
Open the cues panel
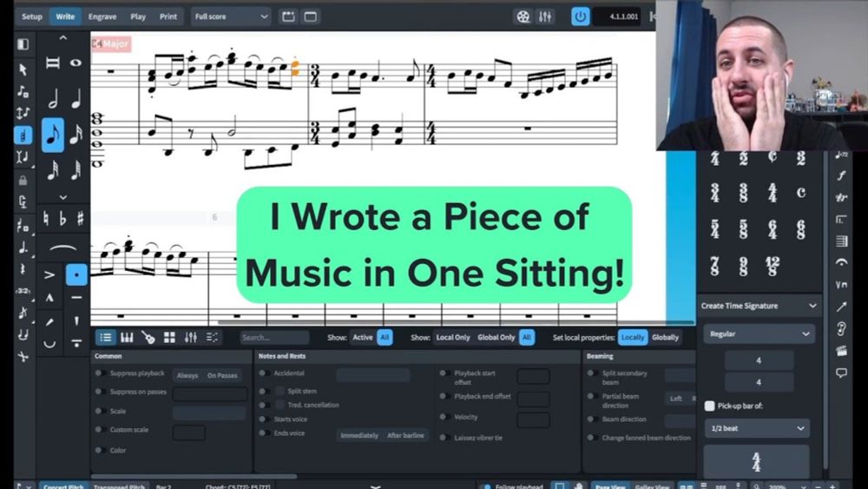841,328
